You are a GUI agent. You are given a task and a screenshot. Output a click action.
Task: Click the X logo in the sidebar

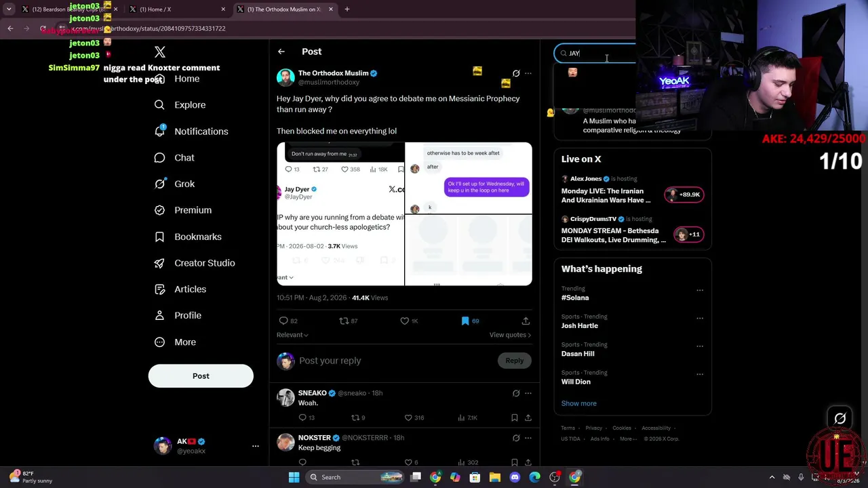pos(160,52)
